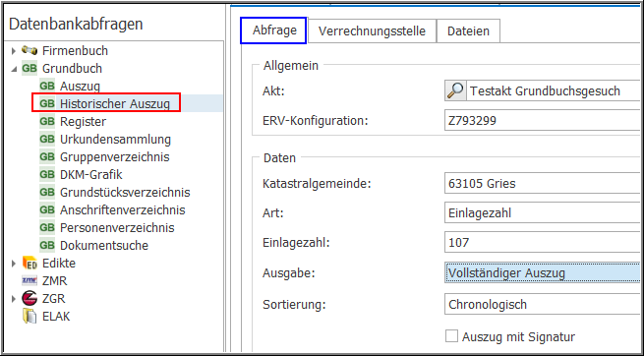Expand the Edikte tree node
644x356 pixels.
(x=14, y=264)
